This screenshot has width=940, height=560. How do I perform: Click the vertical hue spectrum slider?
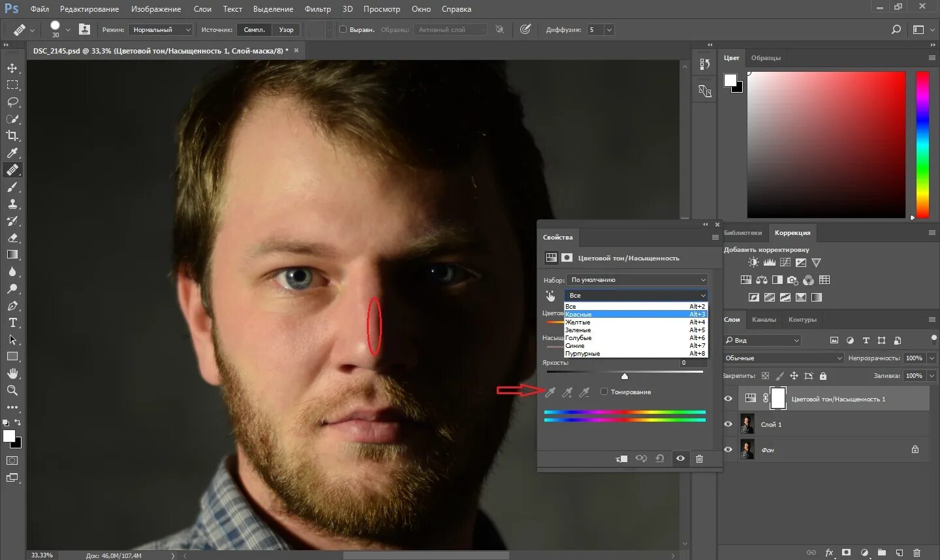(922, 144)
